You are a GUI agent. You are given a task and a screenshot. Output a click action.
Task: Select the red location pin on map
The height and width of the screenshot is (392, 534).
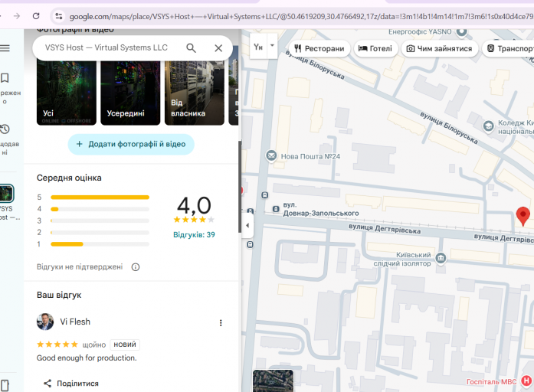pos(523,216)
